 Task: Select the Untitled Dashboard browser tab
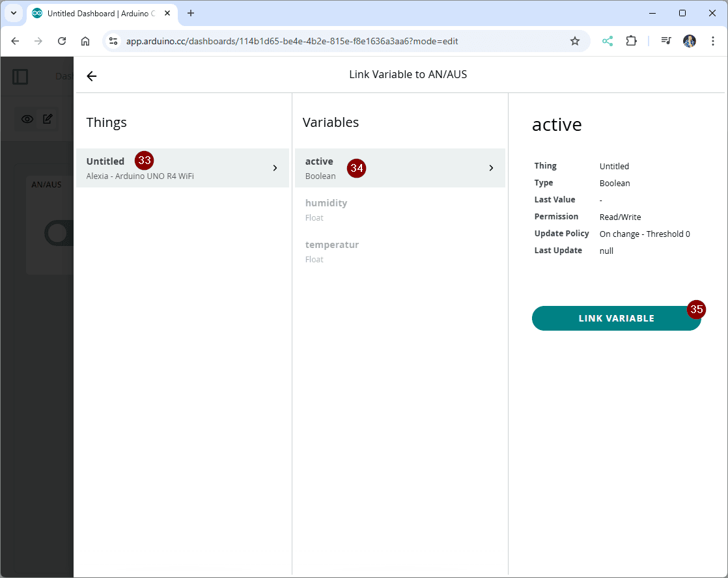[x=98, y=13]
